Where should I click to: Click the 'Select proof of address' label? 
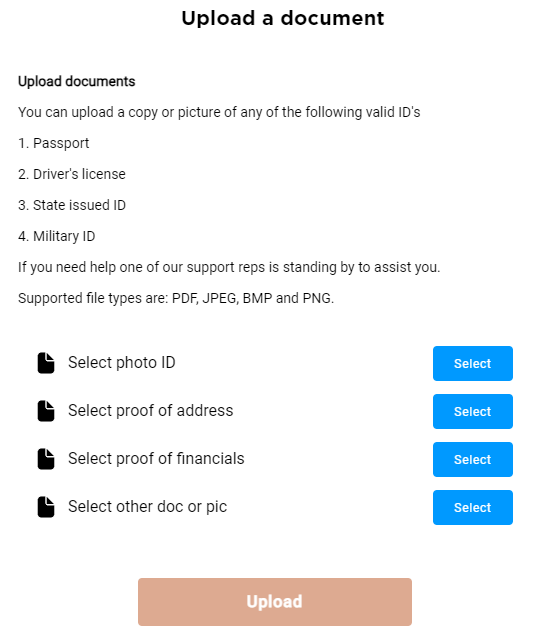pos(150,411)
